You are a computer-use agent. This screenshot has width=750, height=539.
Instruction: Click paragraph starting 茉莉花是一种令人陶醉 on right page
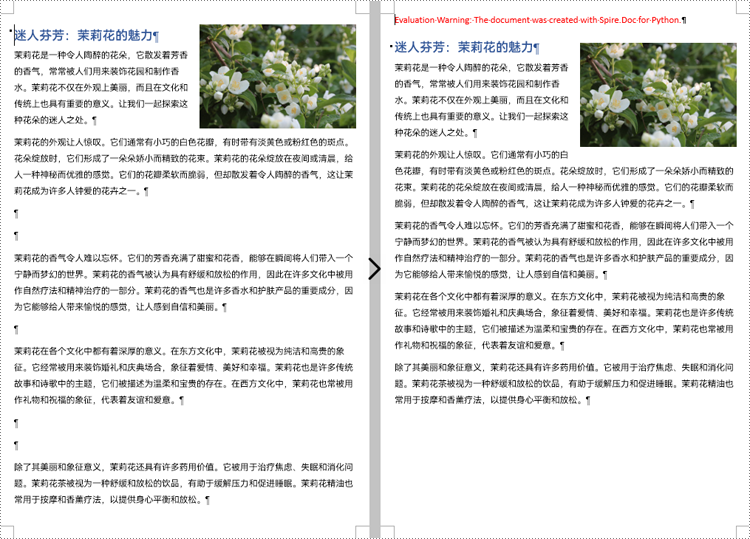point(482,100)
